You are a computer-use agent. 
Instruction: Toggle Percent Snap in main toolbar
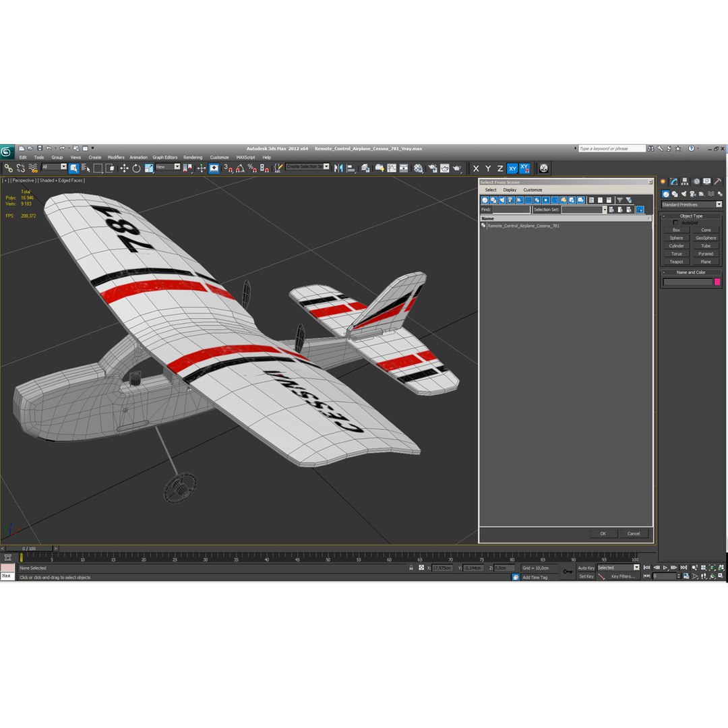(x=251, y=168)
